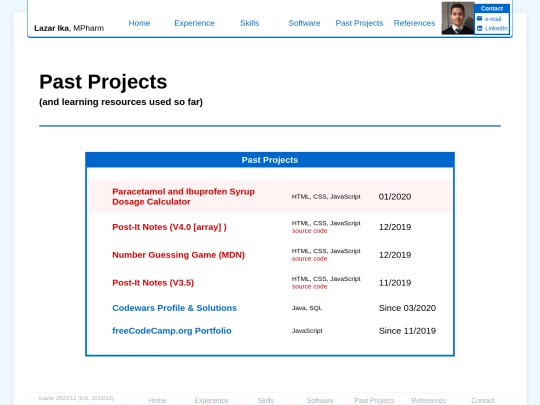540x405 pixels.
Task: Click the Contact box header label
Action: 492,9
